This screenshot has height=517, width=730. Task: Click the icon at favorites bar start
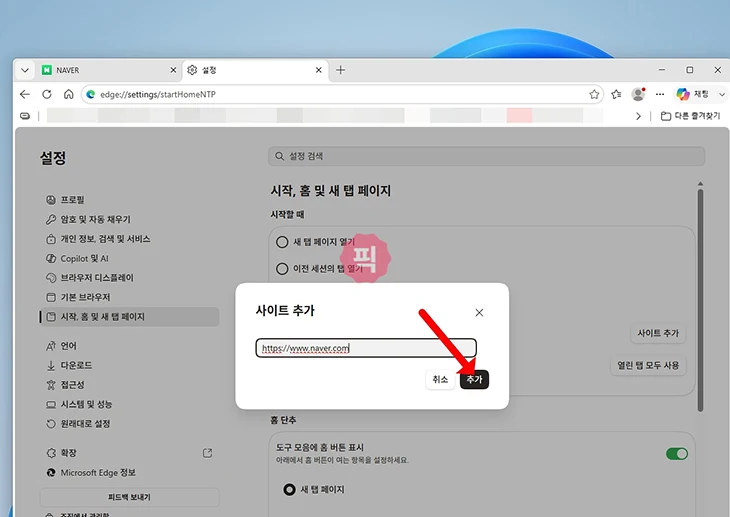pyautogui.click(x=25, y=116)
